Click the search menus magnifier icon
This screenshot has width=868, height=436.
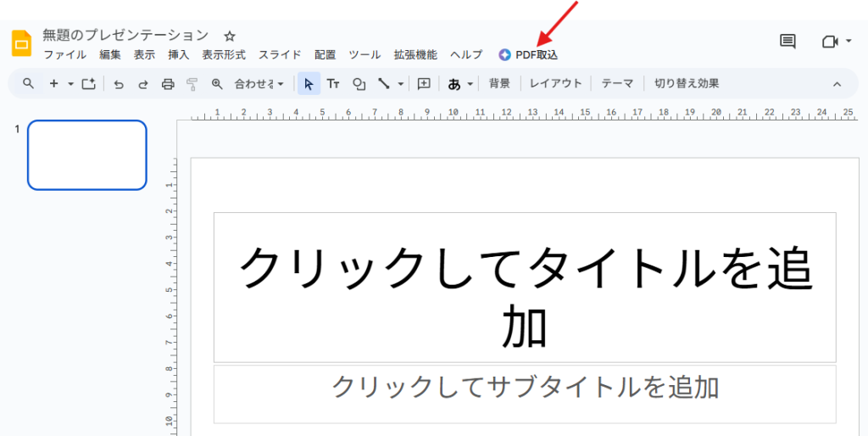(29, 83)
